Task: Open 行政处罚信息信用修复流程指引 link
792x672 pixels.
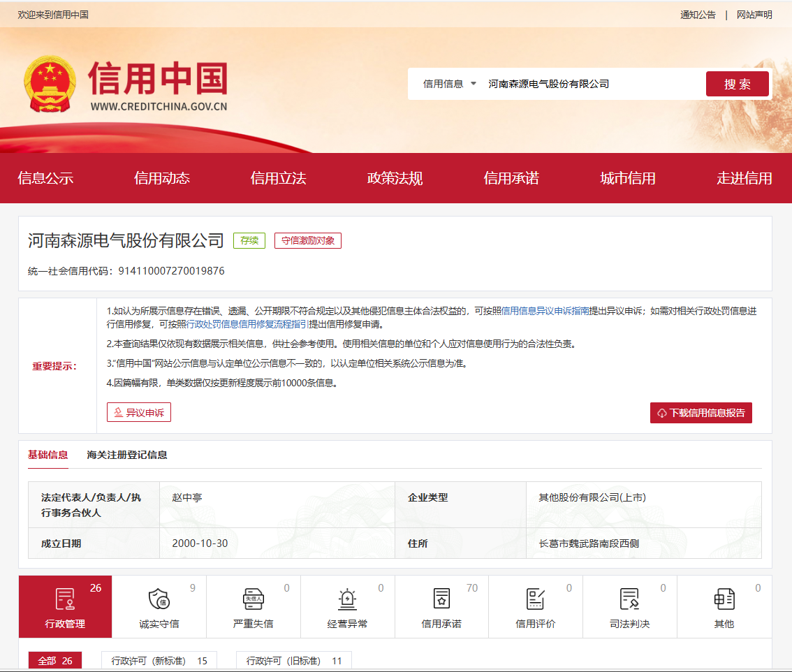Action: (247, 324)
